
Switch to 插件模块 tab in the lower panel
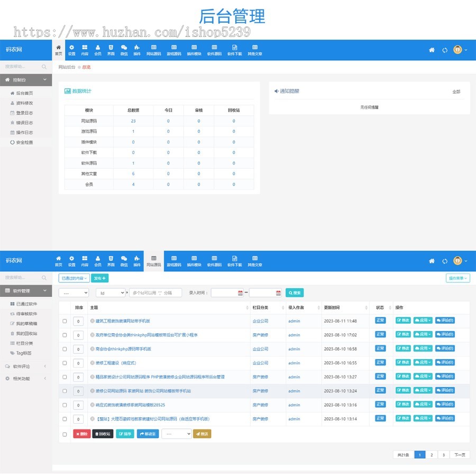pyautogui.click(x=194, y=261)
